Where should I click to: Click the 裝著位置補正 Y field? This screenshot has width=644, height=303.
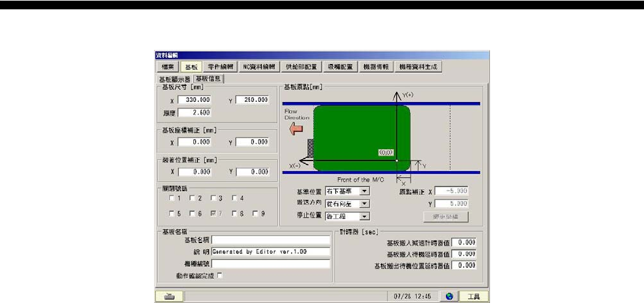[253, 172]
